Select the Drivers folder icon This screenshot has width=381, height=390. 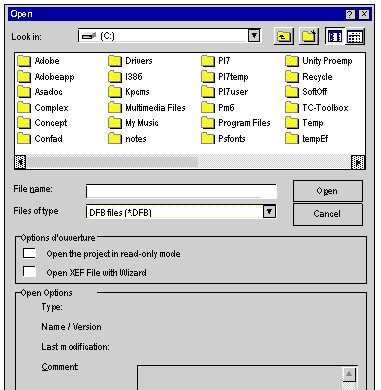pos(115,61)
